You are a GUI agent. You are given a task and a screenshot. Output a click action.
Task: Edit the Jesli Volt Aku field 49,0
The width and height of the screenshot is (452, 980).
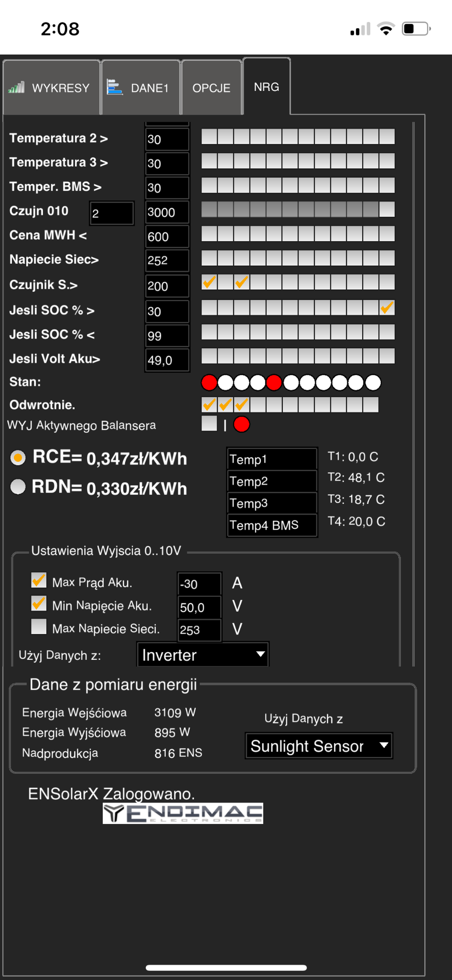coord(167,360)
